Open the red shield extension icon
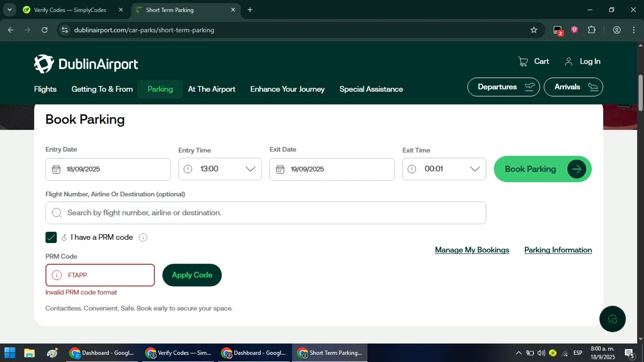Viewport: 644px width, 362px height. tap(574, 30)
